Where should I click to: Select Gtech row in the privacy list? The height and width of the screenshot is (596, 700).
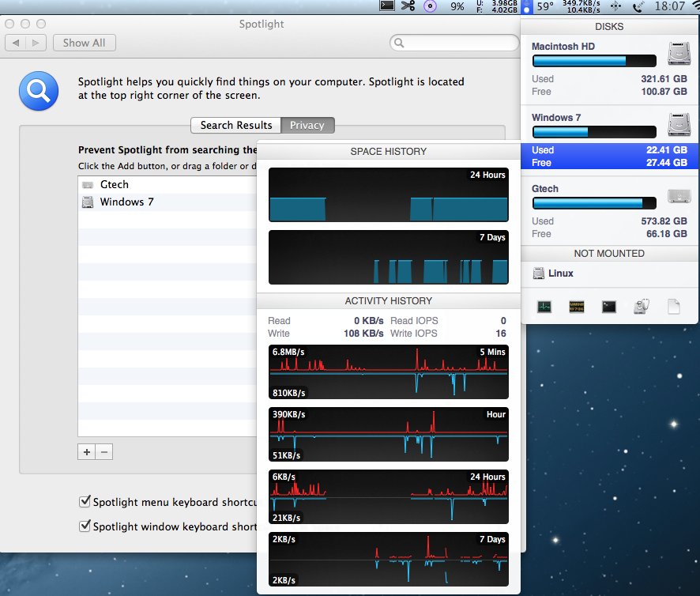click(167, 184)
